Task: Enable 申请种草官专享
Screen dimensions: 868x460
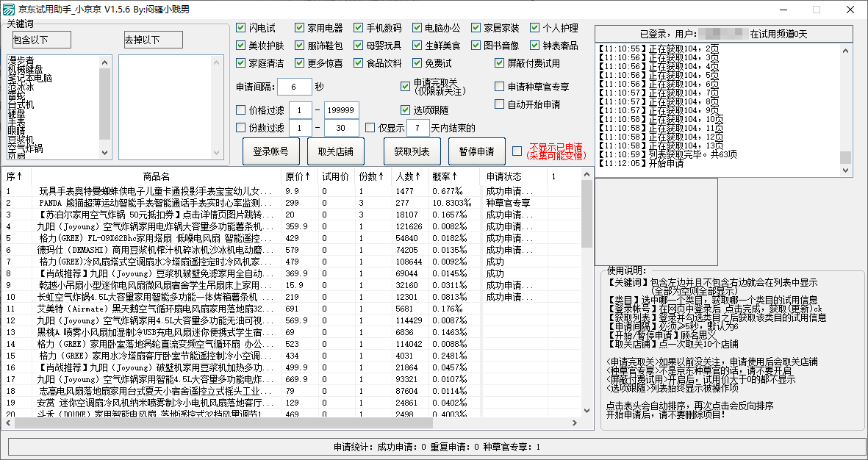Action: pyautogui.click(x=498, y=85)
